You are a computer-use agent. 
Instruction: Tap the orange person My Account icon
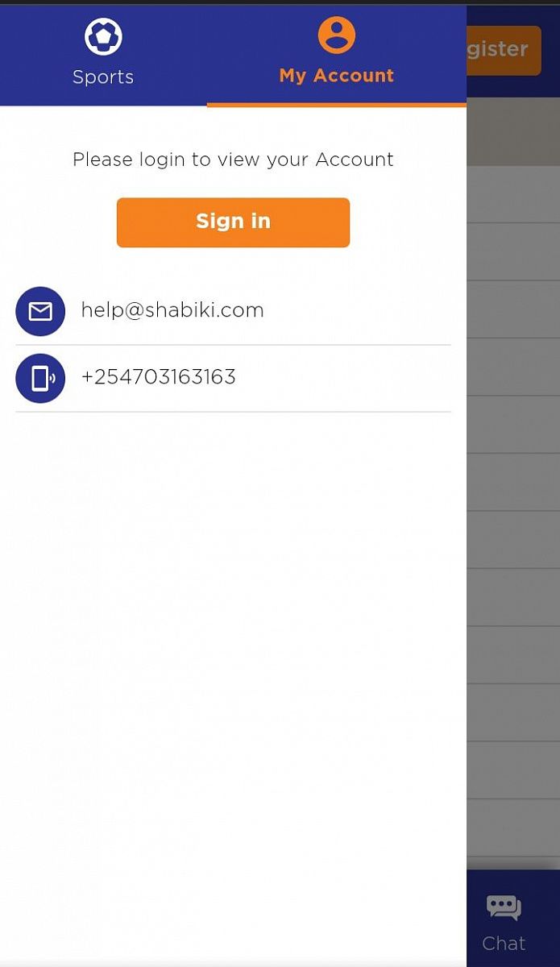[337, 35]
